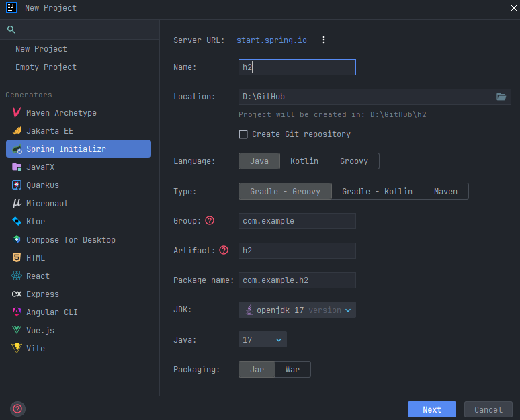Click the Compose for Desktop icon

(x=17, y=239)
